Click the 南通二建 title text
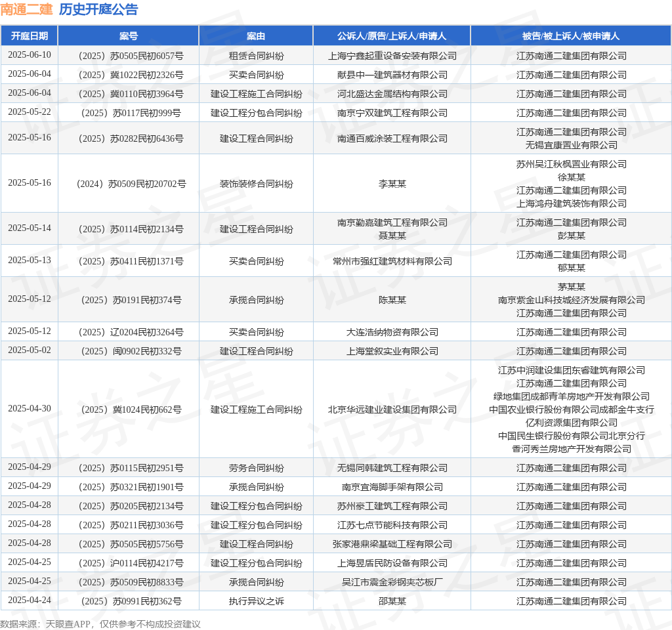Screen dimensions: 672x630 point(26,9)
